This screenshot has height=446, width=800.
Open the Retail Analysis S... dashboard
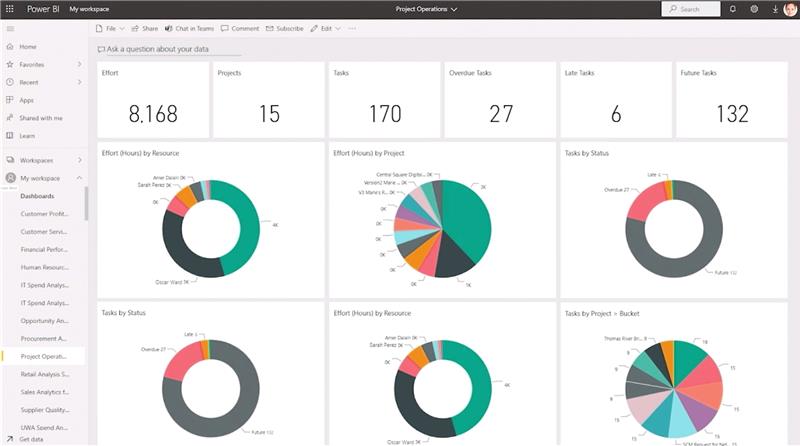45,375
